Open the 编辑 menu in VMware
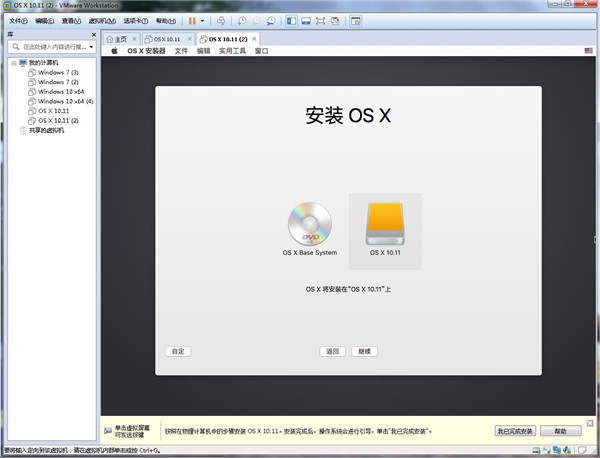Viewport: 600px width, 458px height. tap(44, 21)
